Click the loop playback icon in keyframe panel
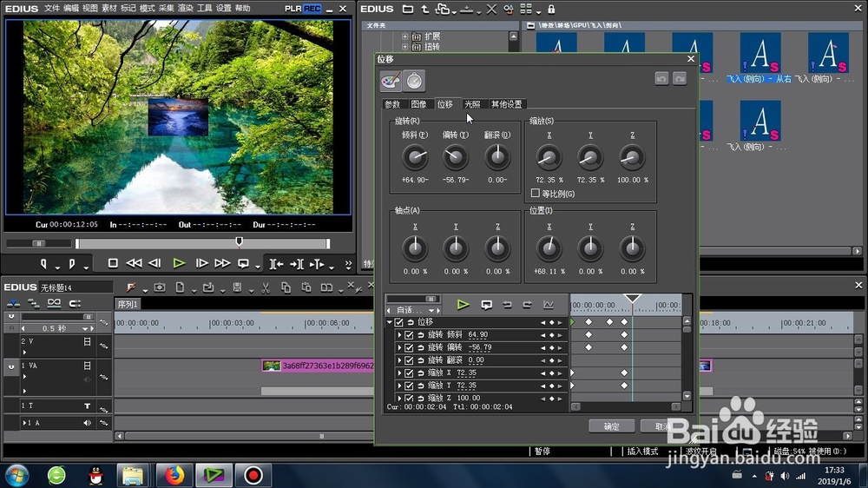This screenshot has height=488, width=868. click(487, 305)
